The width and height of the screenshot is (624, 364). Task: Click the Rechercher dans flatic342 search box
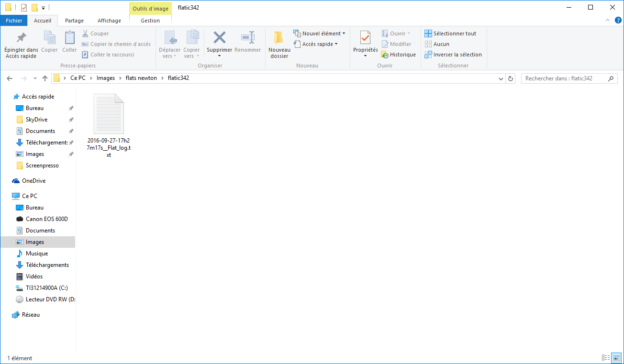tap(564, 78)
